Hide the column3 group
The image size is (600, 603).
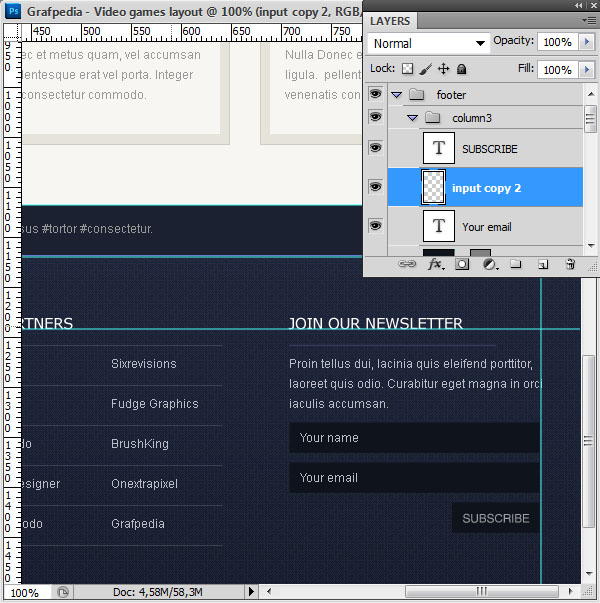click(x=375, y=117)
